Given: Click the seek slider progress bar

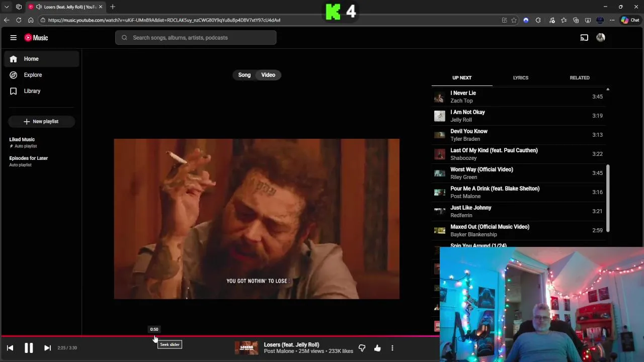Looking at the screenshot, I should pyautogui.click(x=220, y=336).
